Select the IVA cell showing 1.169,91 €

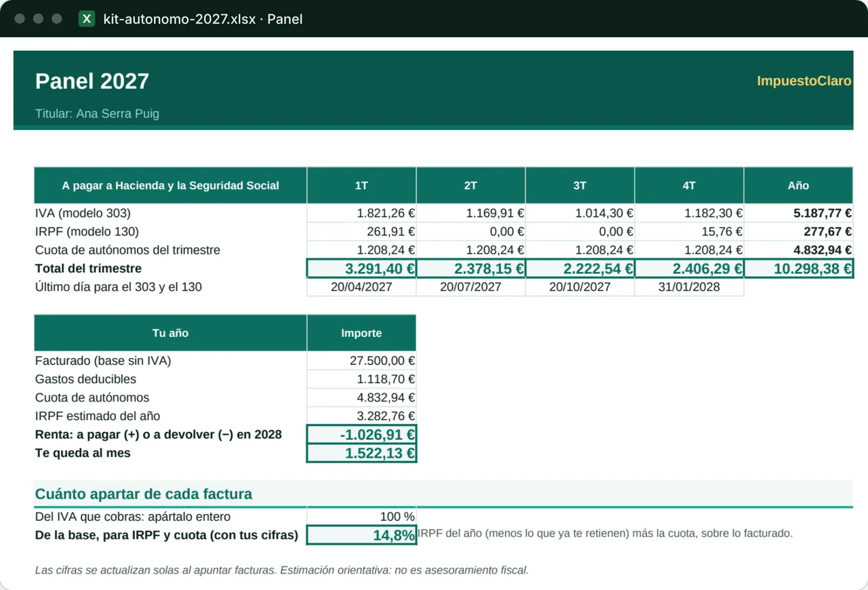[x=471, y=213]
